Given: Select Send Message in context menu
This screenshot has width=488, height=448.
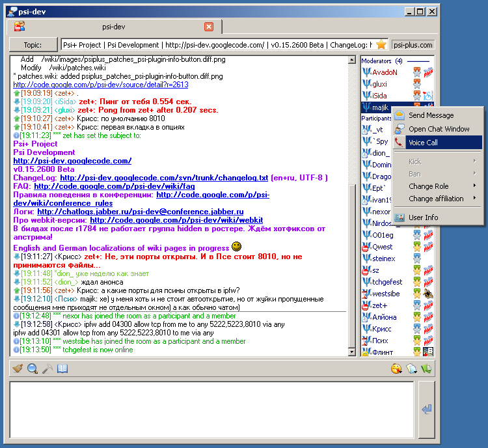Looking at the screenshot, I should coord(437,115).
